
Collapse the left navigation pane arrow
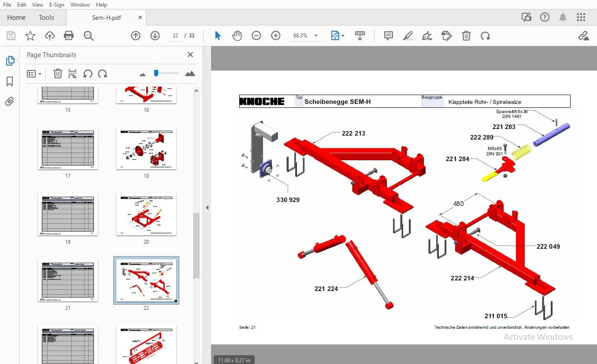207,207
